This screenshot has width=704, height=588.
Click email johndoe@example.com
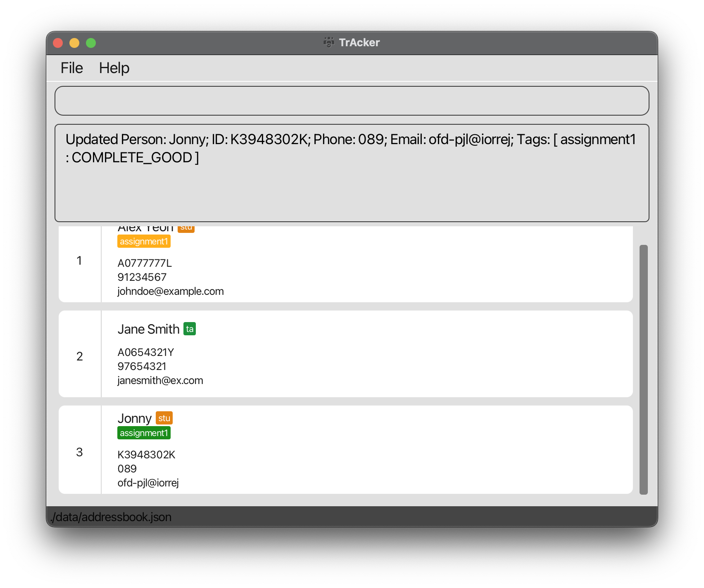[171, 291]
